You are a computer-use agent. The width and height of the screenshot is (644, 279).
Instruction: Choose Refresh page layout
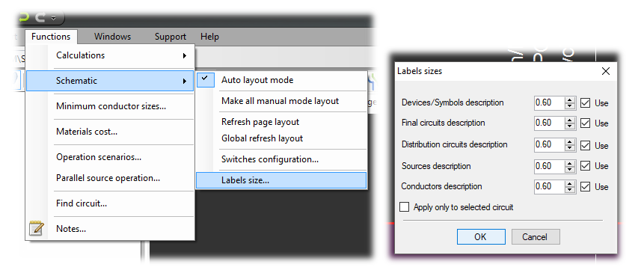point(281,122)
